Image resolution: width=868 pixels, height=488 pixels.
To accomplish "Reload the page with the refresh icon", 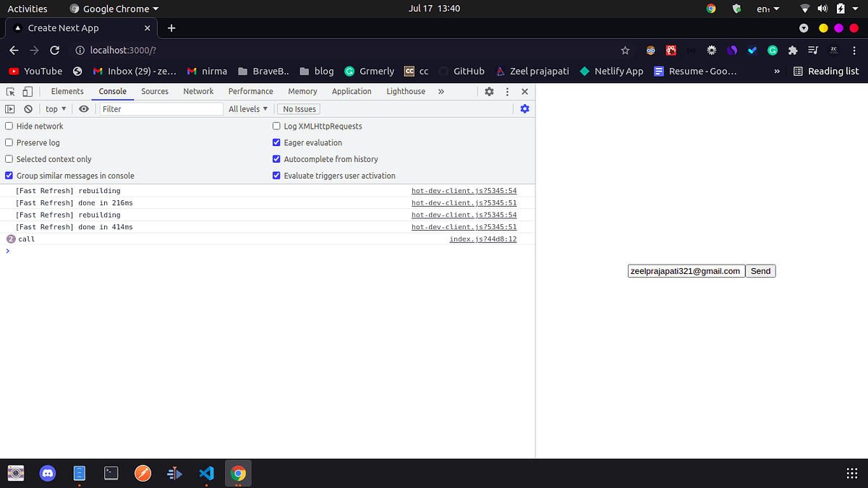I will [54, 51].
